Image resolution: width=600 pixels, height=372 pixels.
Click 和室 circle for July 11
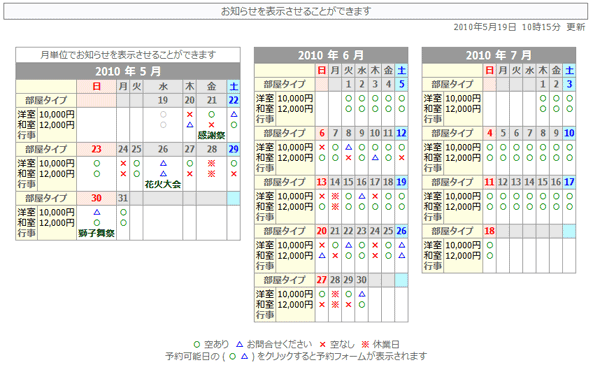coord(490,207)
